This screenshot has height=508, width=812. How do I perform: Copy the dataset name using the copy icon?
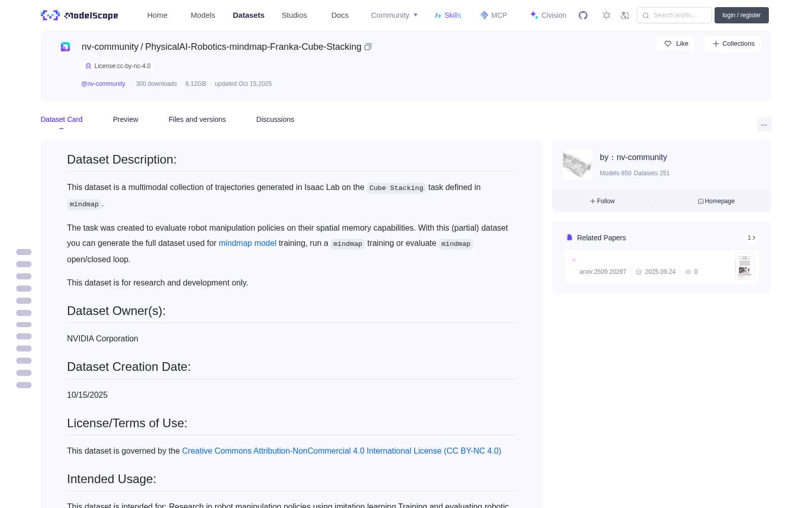coord(368,47)
